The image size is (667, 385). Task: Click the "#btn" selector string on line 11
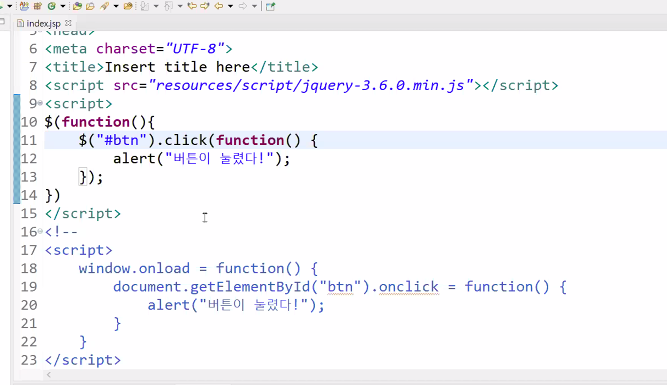pyautogui.click(x=122, y=140)
